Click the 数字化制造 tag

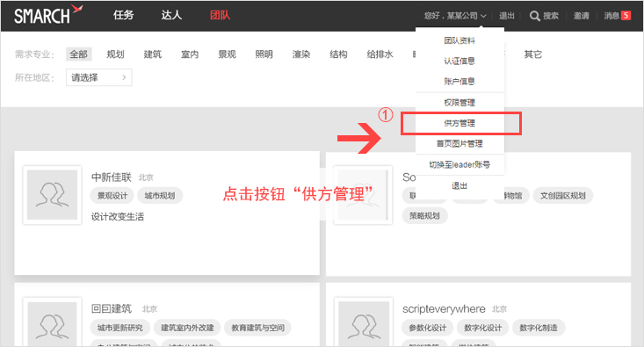(x=539, y=328)
